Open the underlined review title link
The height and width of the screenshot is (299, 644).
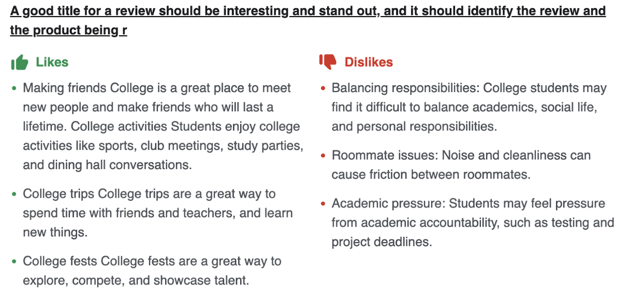pyautogui.click(x=308, y=11)
